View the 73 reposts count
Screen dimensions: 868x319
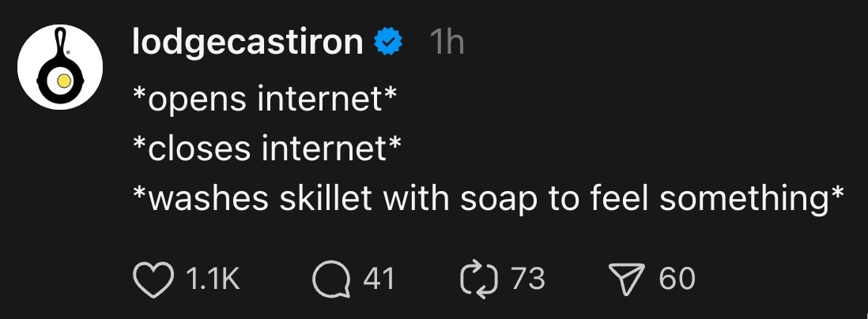click(527, 278)
